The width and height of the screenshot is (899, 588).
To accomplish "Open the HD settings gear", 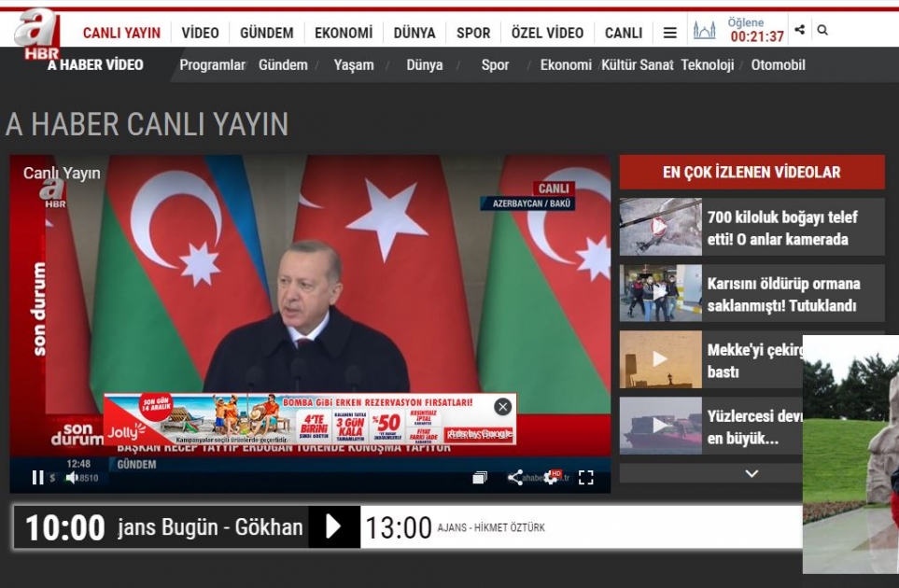I will [552, 477].
